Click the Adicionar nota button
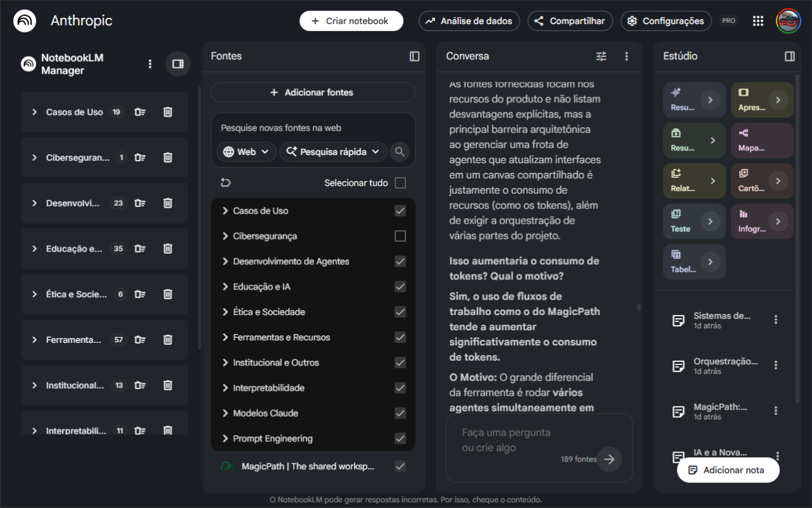The height and width of the screenshot is (508, 812). click(728, 470)
